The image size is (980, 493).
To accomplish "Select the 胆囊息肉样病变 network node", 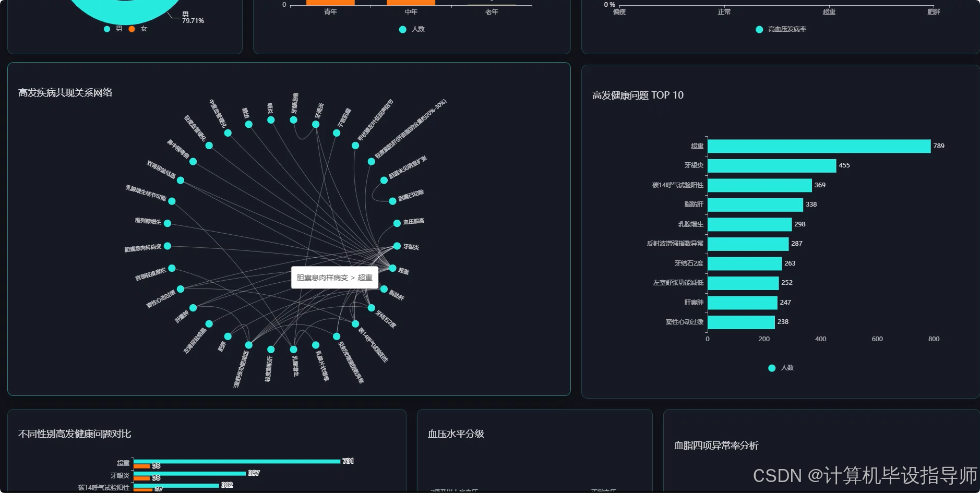I will point(168,246).
